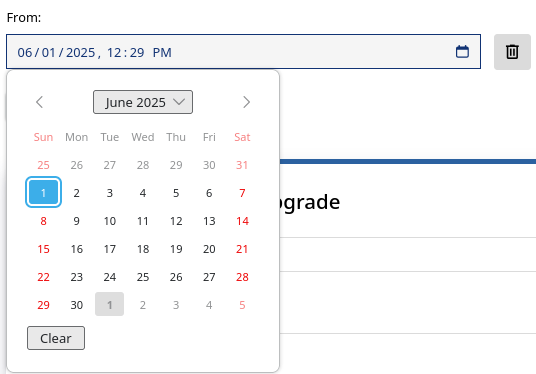Pick June 15 on the calendar
The image size is (536, 374).
[43, 249]
